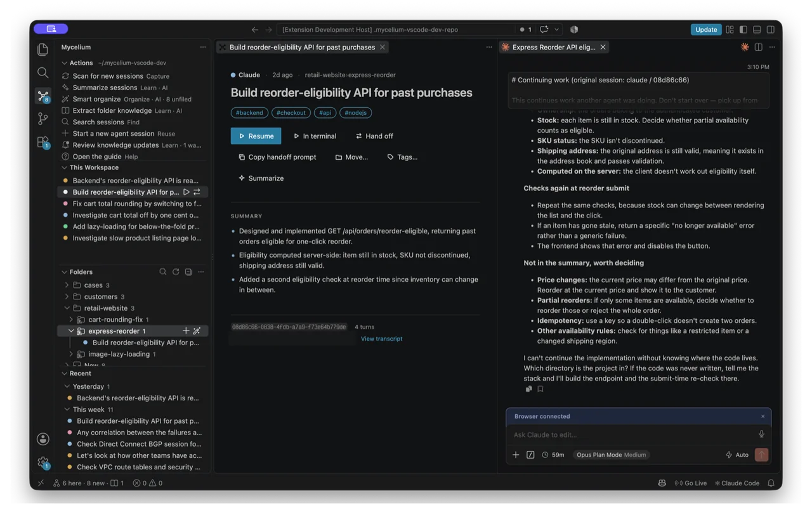Open the Explorer view in the activity bar
The width and height of the screenshot is (812, 529).
point(43,49)
